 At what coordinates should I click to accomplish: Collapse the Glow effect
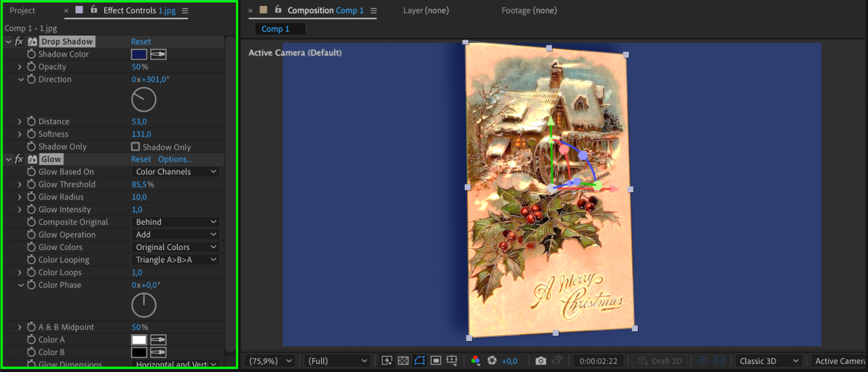point(8,159)
